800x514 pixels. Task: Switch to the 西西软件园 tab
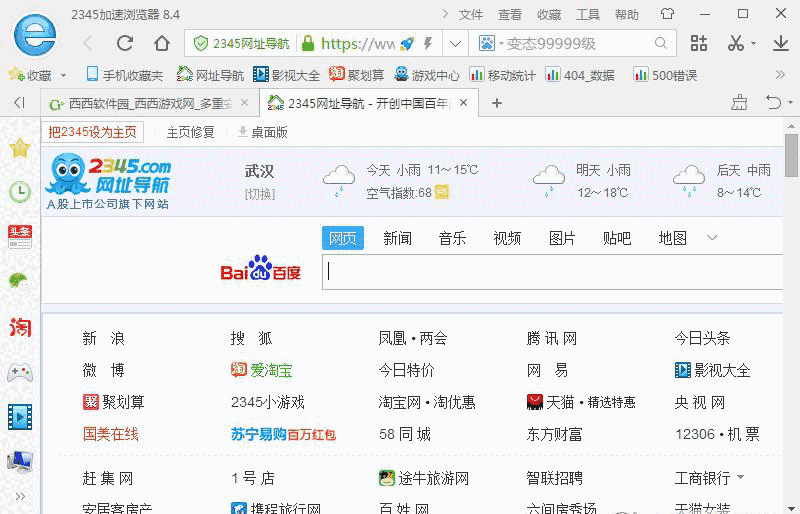[x=148, y=103]
